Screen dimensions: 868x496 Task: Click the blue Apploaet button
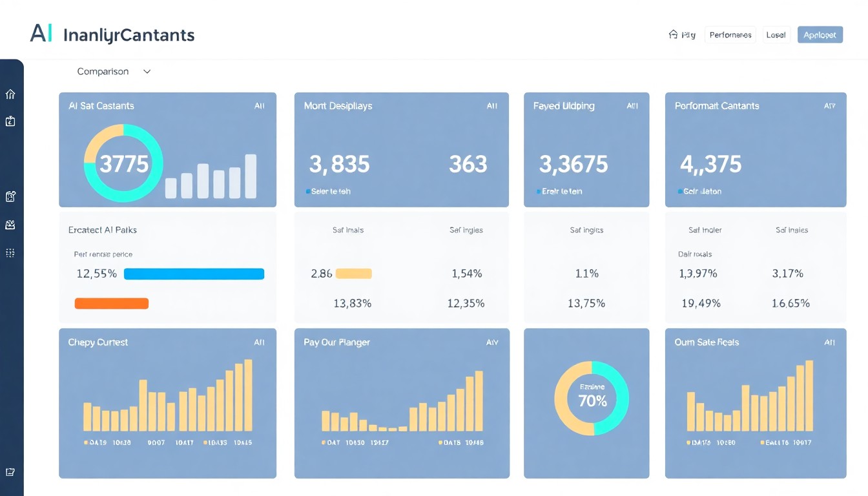(820, 35)
